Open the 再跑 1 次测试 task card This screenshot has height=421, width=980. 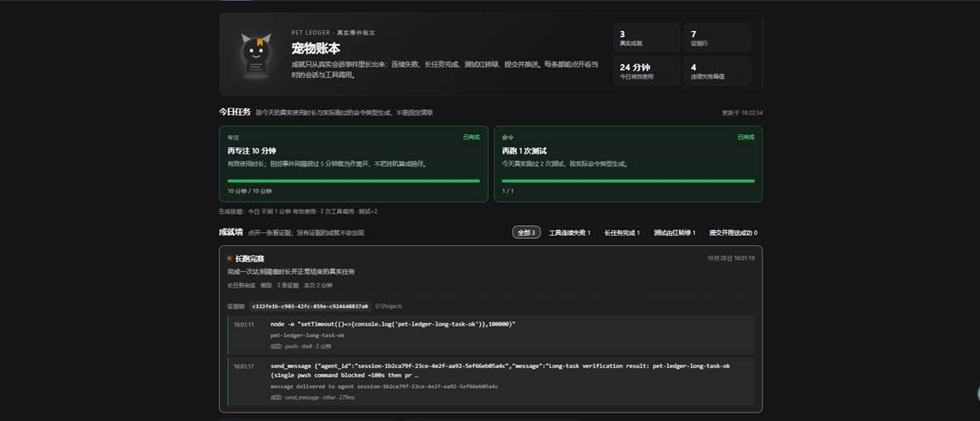click(x=628, y=165)
